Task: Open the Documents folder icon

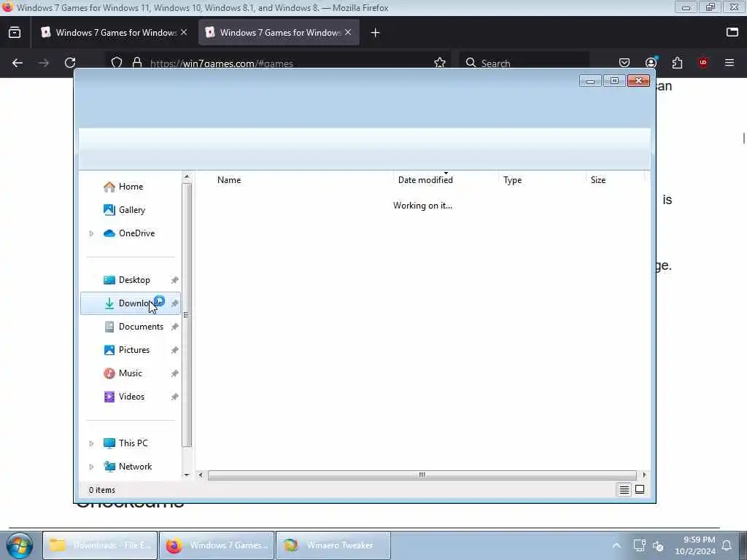Action: 109,327
